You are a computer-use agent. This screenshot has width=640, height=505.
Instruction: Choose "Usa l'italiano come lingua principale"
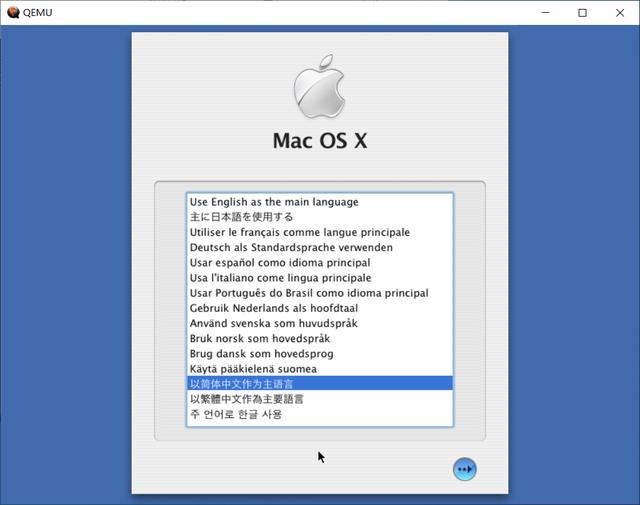tap(320, 278)
